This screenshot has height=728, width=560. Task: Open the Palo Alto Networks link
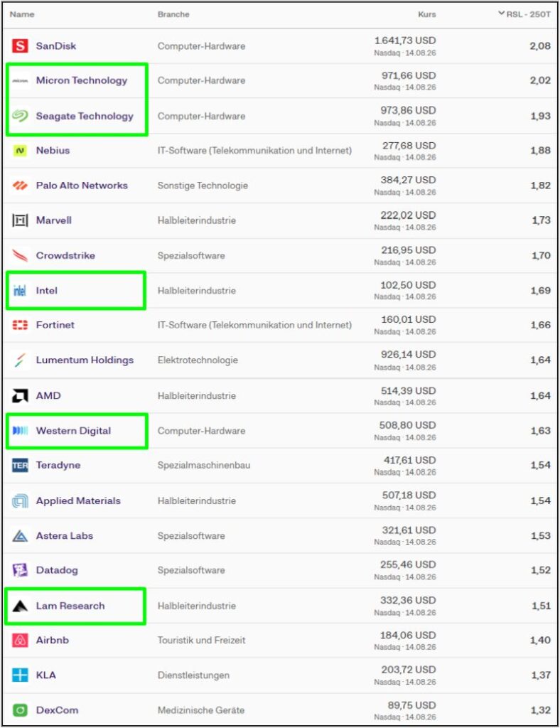pos(82,186)
